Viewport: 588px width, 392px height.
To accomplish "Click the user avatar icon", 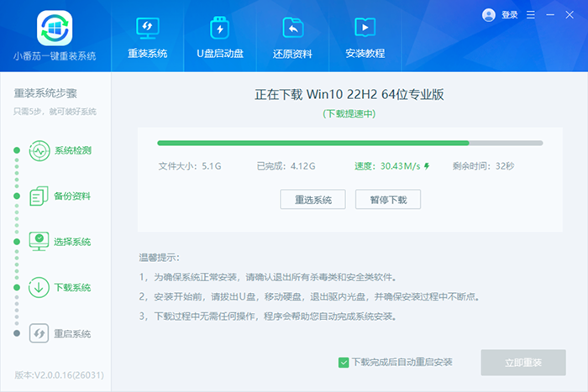I will pyautogui.click(x=489, y=15).
